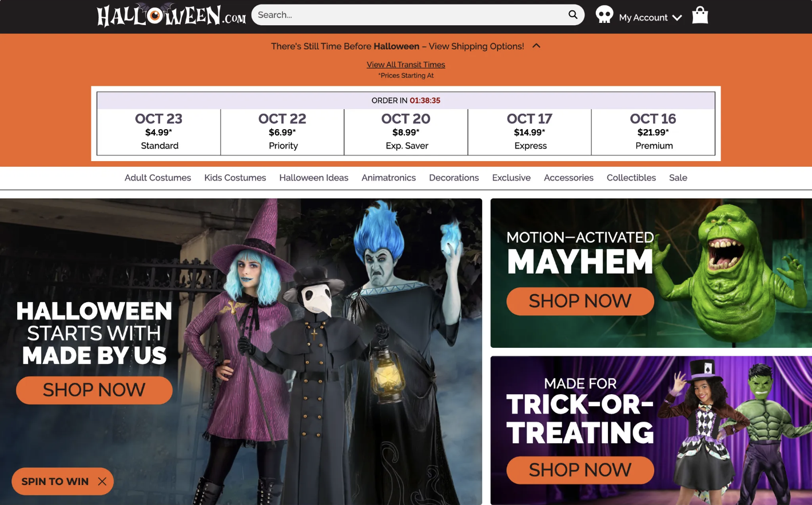812x505 pixels.
Task: Collapse the shipping options banner chevron
Action: (x=536, y=46)
